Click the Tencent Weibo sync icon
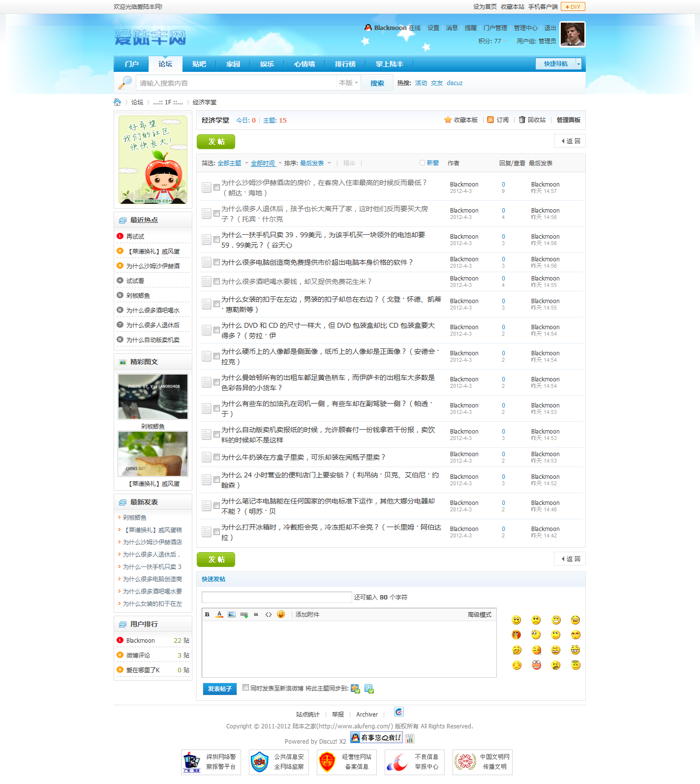700x784 pixels. coord(369,689)
